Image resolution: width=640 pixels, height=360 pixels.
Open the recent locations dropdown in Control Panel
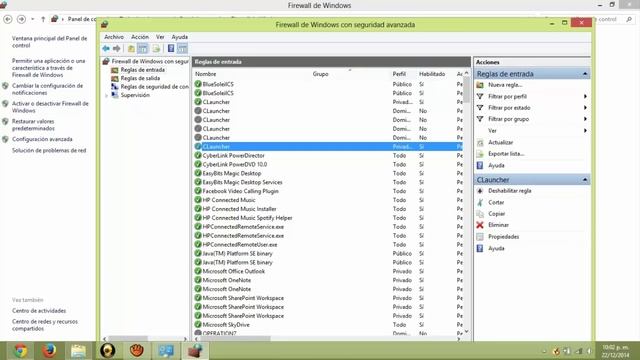pyautogui.click(x=33, y=19)
